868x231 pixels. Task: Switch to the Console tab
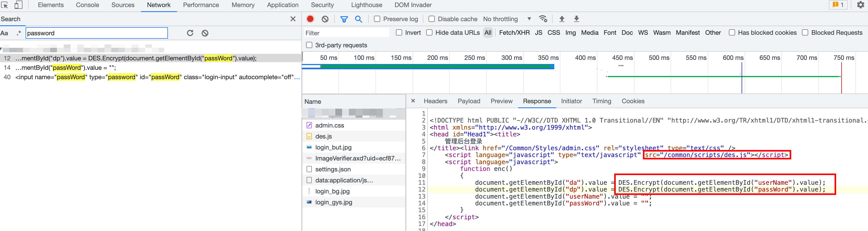tap(87, 5)
